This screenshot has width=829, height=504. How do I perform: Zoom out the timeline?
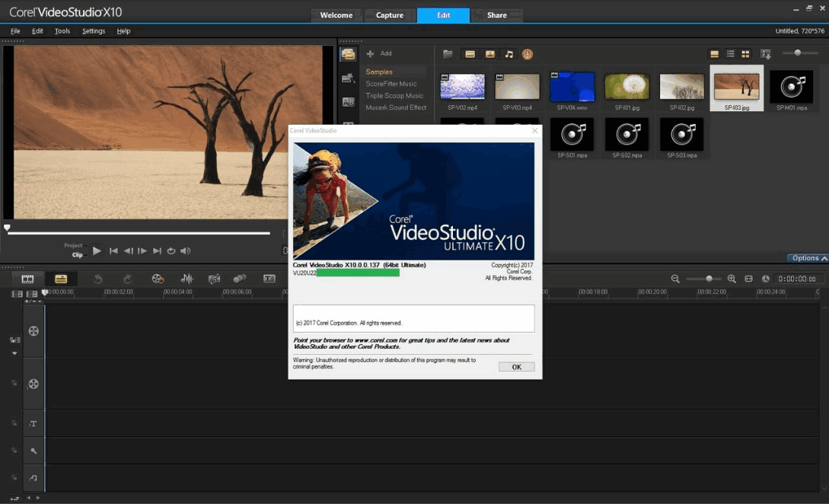[x=675, y=279]
